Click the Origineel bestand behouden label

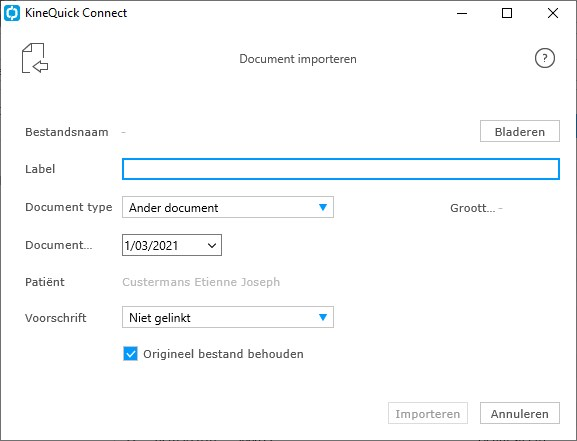pyautogui.click(x=223, y=354)
